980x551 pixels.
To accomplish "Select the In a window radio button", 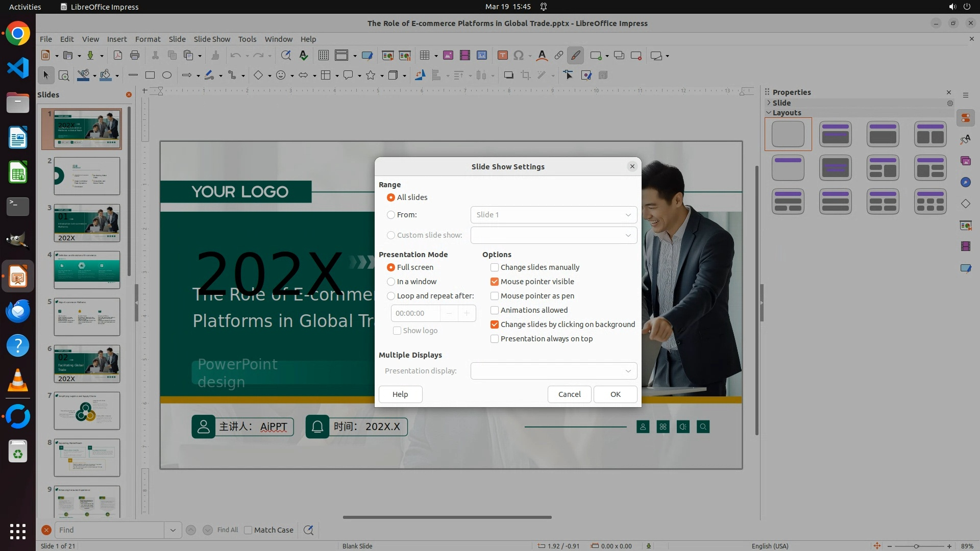I will [391, 282].
